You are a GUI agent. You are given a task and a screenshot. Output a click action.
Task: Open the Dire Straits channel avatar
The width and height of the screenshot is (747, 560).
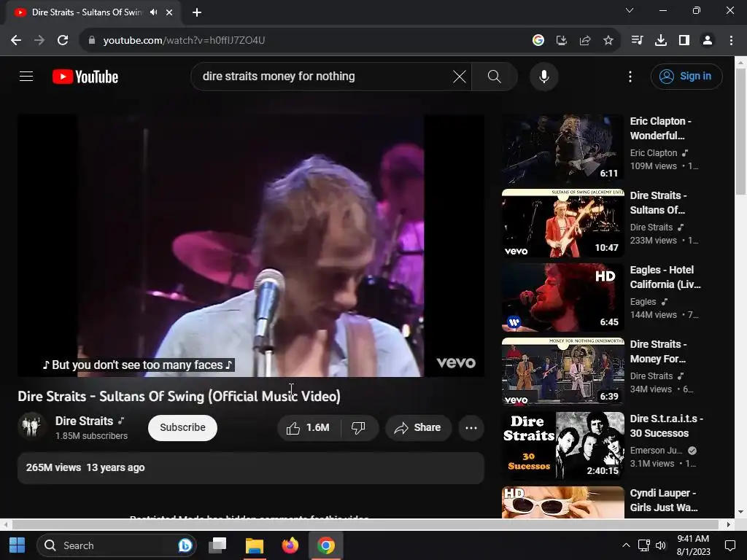click(x=32, y=426)
